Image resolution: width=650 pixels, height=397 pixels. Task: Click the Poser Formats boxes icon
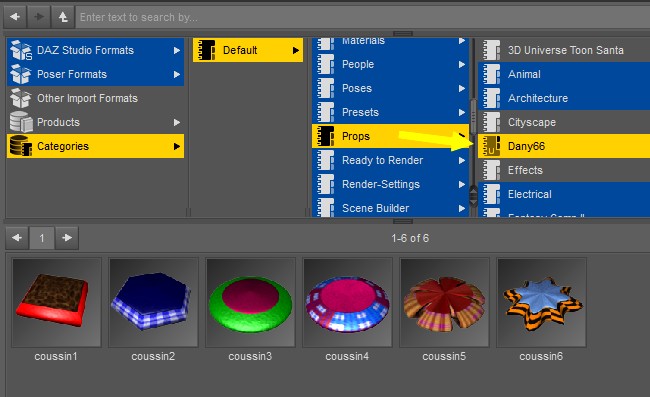[21, 74]
